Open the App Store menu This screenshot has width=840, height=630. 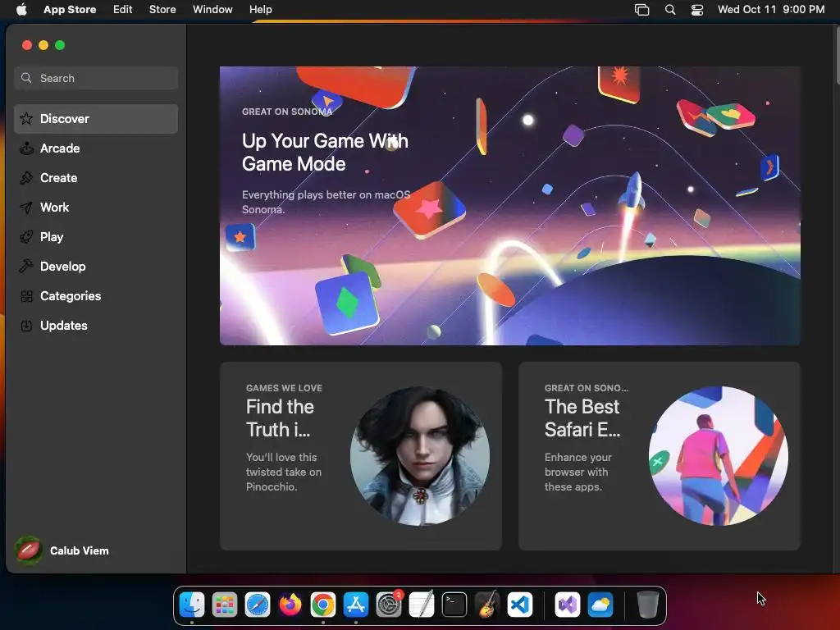click(x=70, y=10)
